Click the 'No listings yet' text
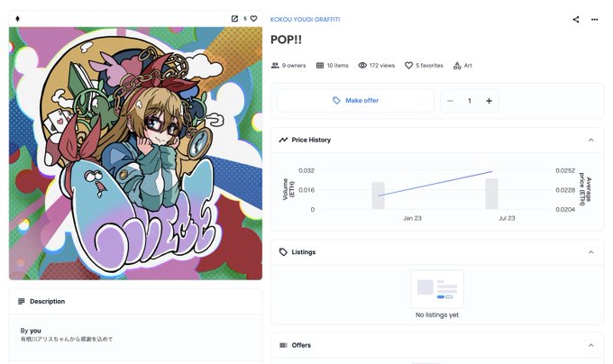 click(437, 314)
